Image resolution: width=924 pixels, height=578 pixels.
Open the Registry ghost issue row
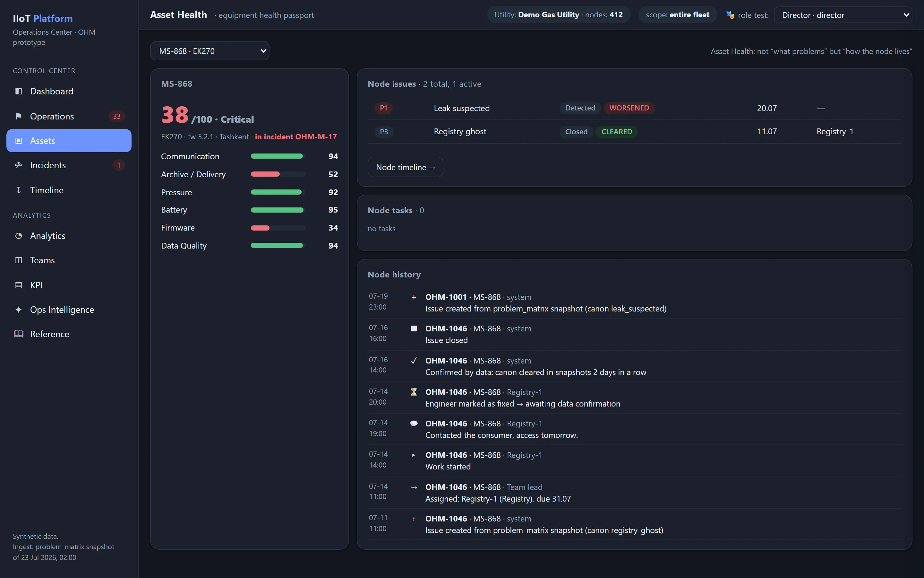tap(634, 132)
